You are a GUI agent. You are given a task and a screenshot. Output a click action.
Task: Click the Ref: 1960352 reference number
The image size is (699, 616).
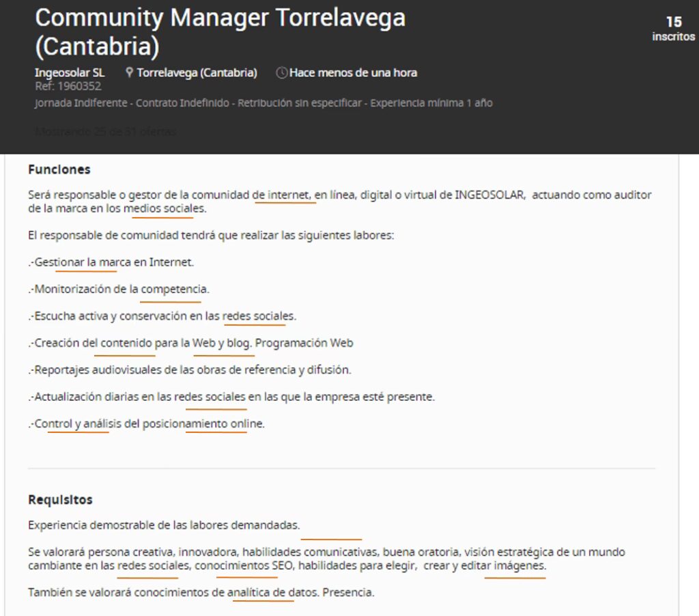pos(68,86)
